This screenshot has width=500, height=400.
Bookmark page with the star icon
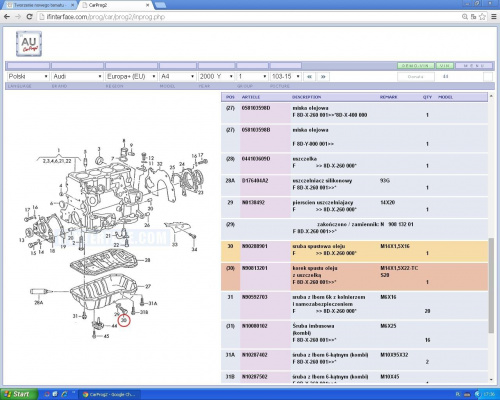(x=482, y=17)
